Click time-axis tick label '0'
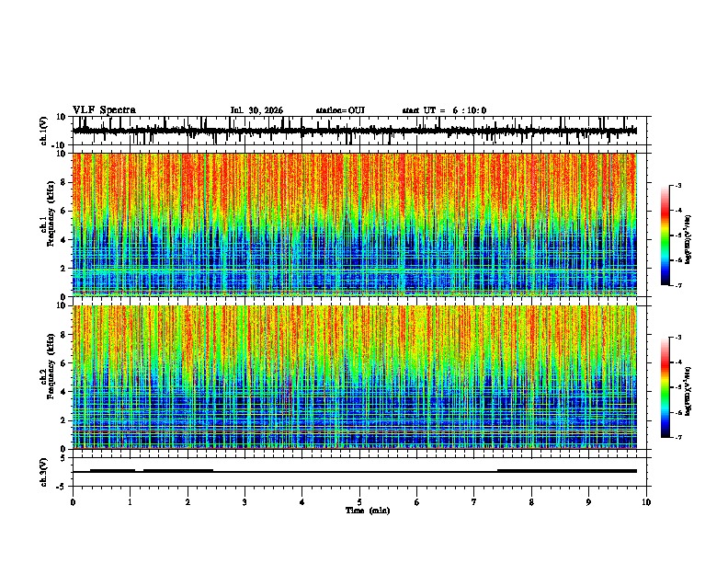This screenshot has height=563, width=728. (73, 502)
